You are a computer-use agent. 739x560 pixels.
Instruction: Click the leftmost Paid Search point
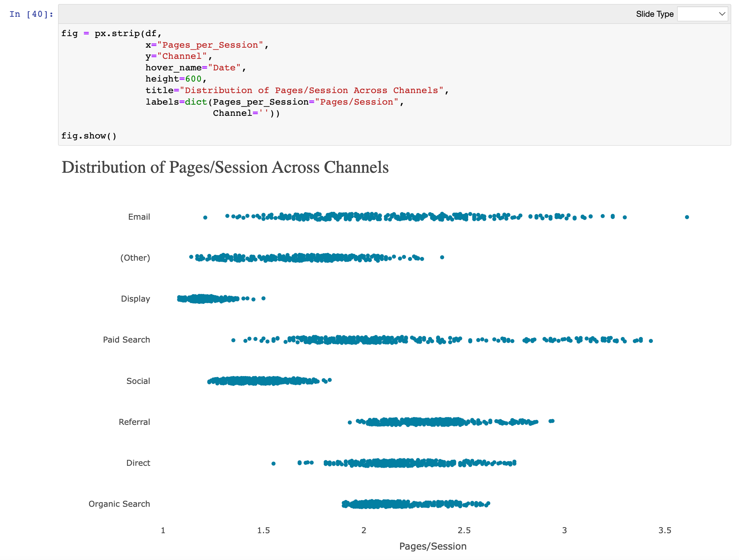[x=233, y=340]
